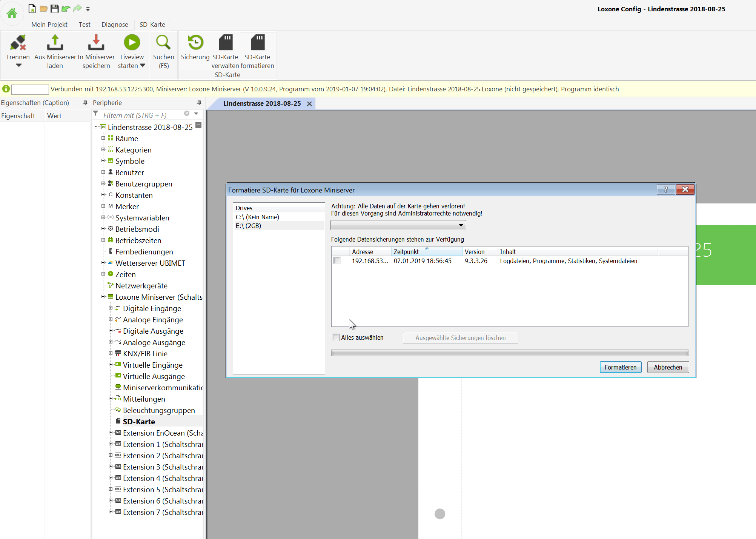Sort backups by Version column
The height and width of the screenshot is (539, 756).
[480, 251]
